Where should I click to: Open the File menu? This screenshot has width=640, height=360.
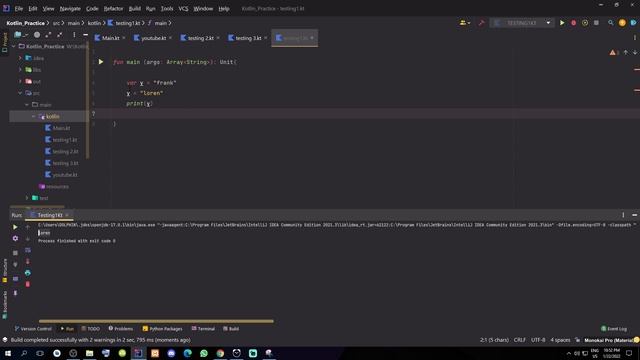(19, 9)
